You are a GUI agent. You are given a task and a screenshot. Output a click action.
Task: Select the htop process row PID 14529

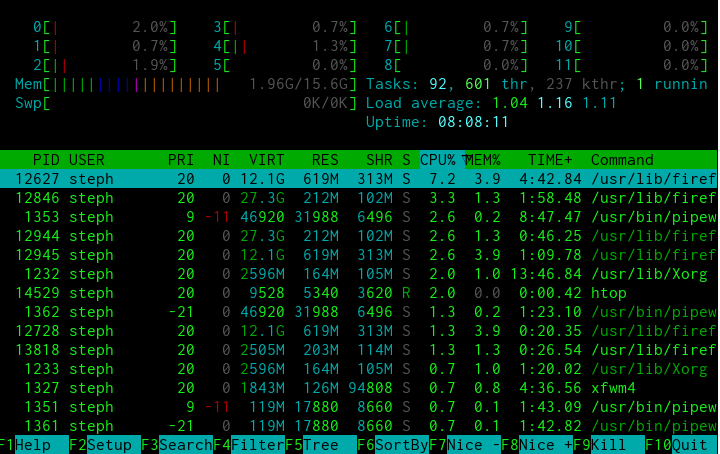click(359, 293)
